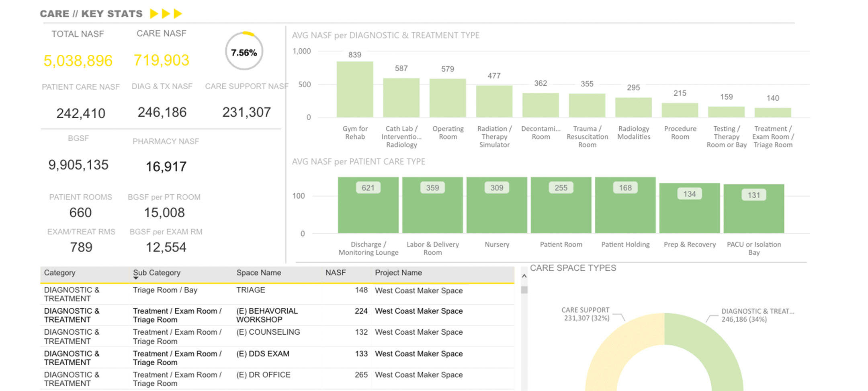Click the CARE SUPPORT 231,307 (32%) donut label
The width and height of the screenshot is (868, 391).
pos(585,314)
